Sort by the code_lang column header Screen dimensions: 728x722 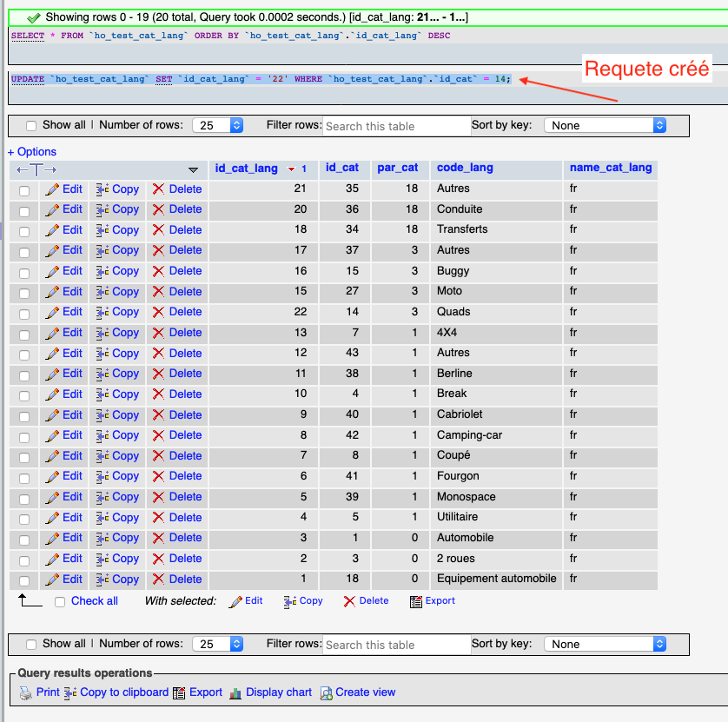[465, 168]
